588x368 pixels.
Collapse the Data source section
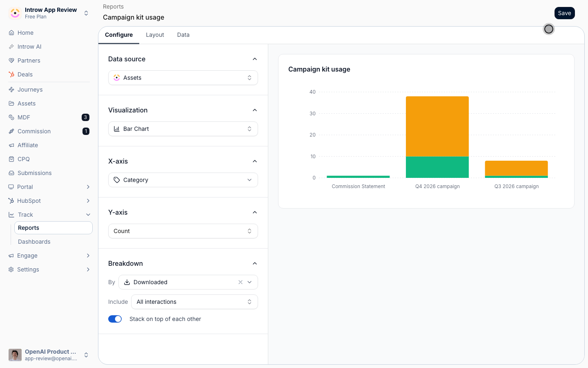[255, 59]
